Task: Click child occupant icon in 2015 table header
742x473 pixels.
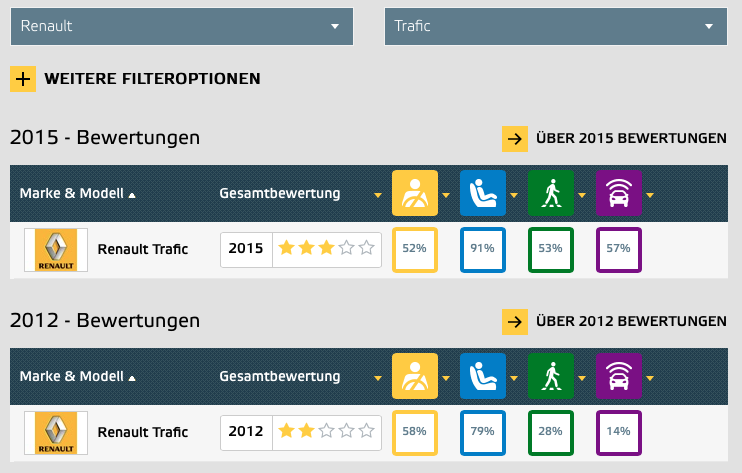Action: coord(483,193)
